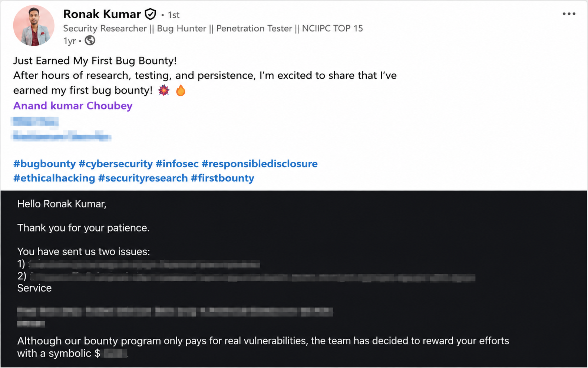Open the attached dark email screenshot image

pos(294,279)
